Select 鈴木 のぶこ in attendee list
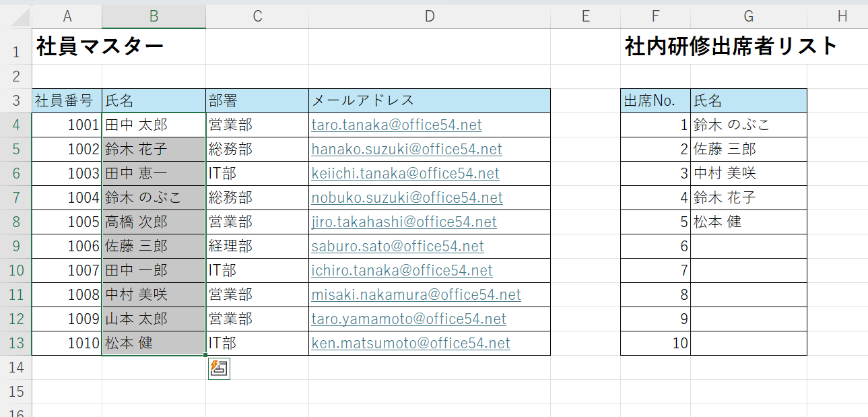 (749, 125)
